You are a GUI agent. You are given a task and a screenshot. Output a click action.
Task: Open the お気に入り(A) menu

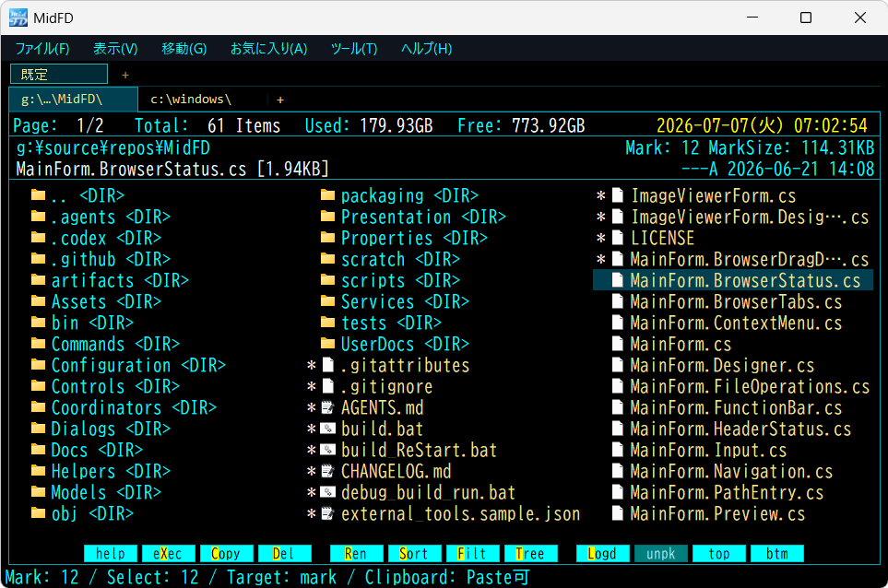[x=269, y=49]
